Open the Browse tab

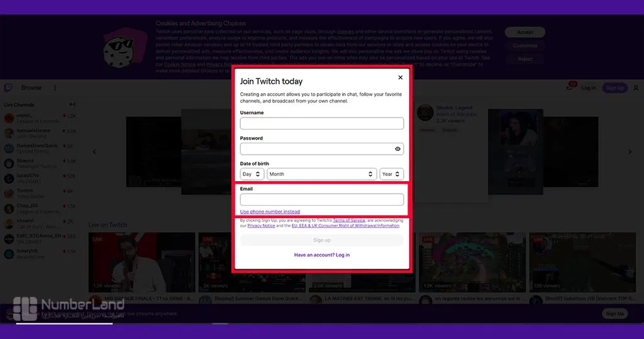coord(31,88)
